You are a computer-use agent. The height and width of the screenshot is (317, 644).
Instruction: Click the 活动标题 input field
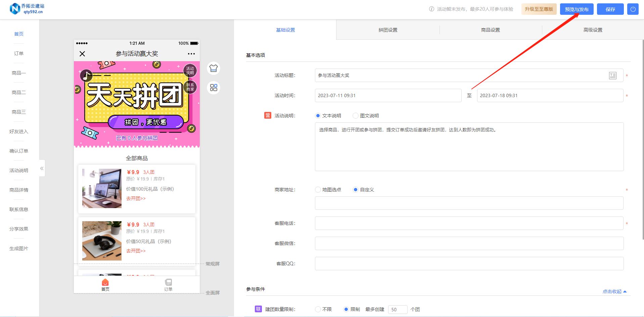point(469,75)
